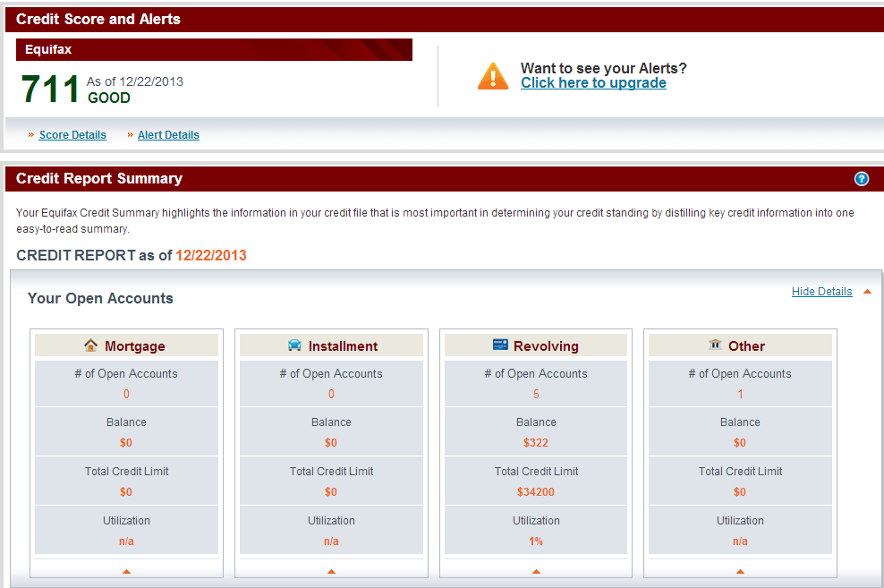The width and height of the screenshot is (884, 588).
Task: Open the Score Details link
Action: click(72, 135)
